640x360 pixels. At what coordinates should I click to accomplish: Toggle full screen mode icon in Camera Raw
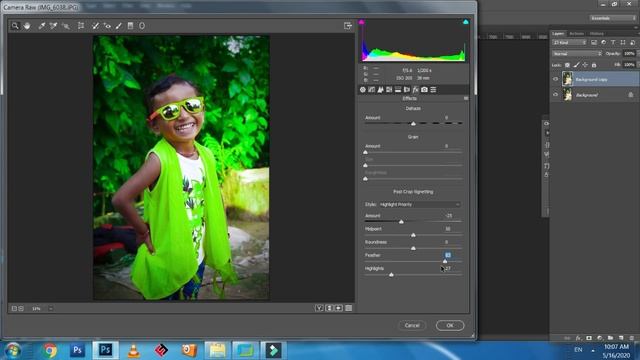(x=348, y=26)
